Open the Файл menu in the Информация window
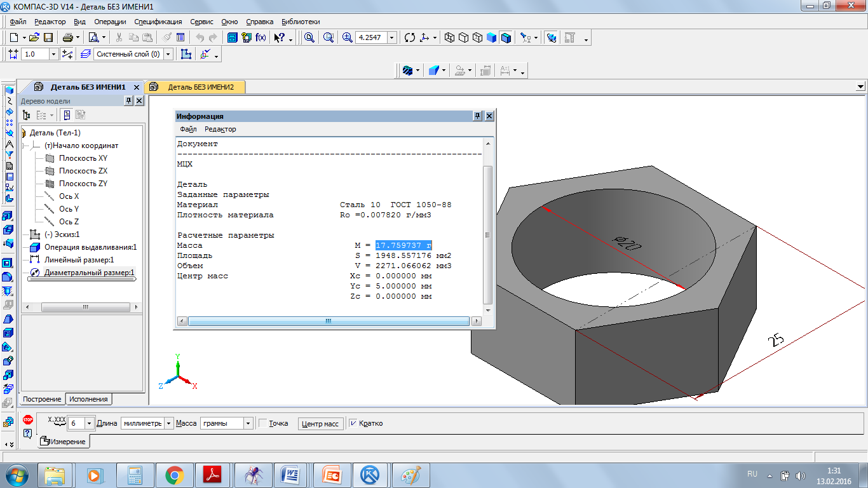The image size is (868, 488). (188, 129)
